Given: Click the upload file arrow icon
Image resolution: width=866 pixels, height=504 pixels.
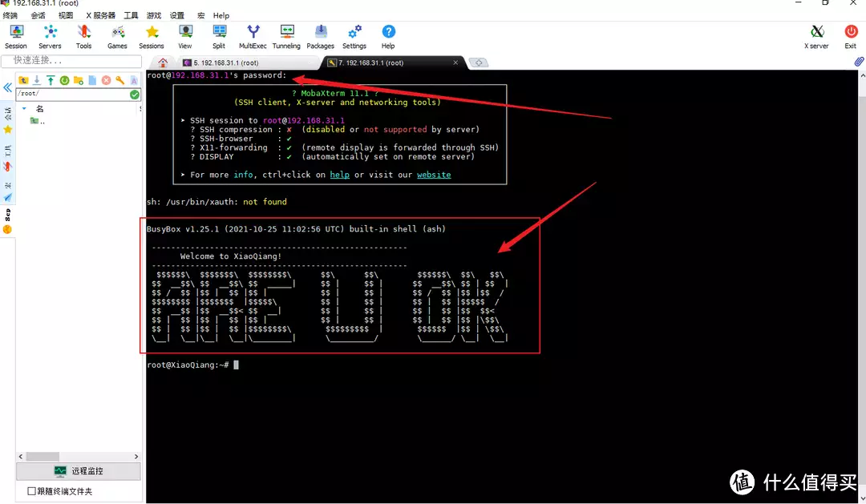Looking at the screenshot, I should pyautogui.click(x=51, y=81).
